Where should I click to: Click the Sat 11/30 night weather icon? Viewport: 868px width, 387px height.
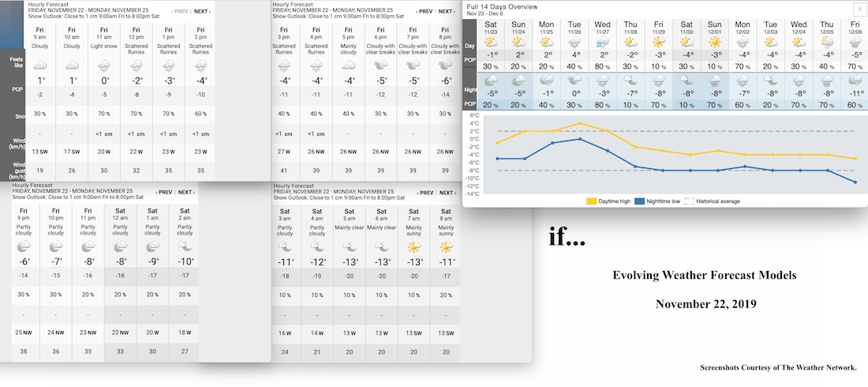point(687,80)
